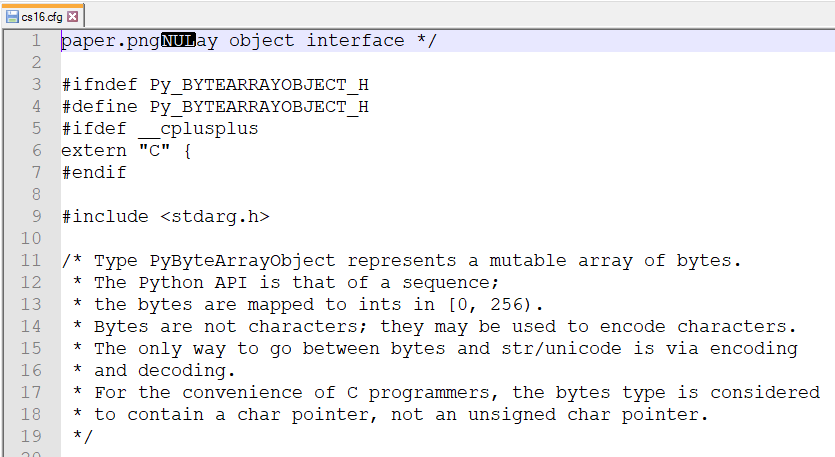835x457 pixels.
Task: Click line number 3 in the margin
Action: [x=36, y=84]
